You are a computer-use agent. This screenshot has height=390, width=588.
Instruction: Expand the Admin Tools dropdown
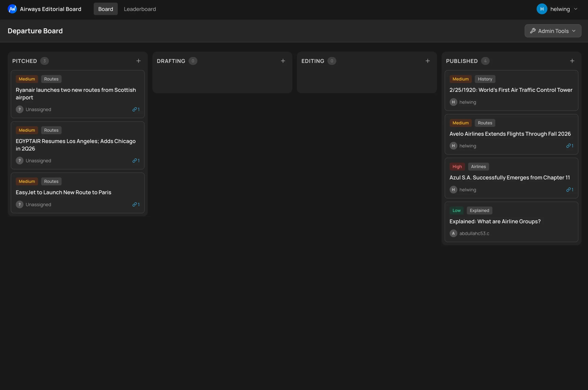[x=553, y=31]
